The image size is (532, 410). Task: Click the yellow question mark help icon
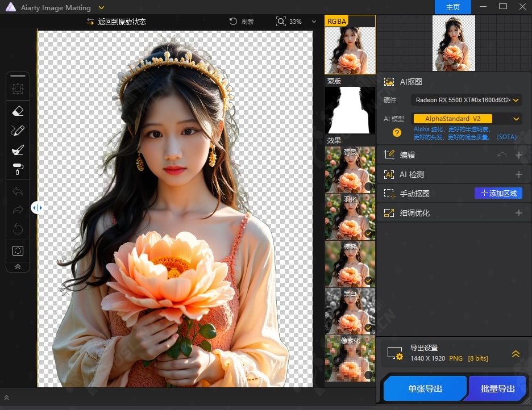tap(397, 133)
